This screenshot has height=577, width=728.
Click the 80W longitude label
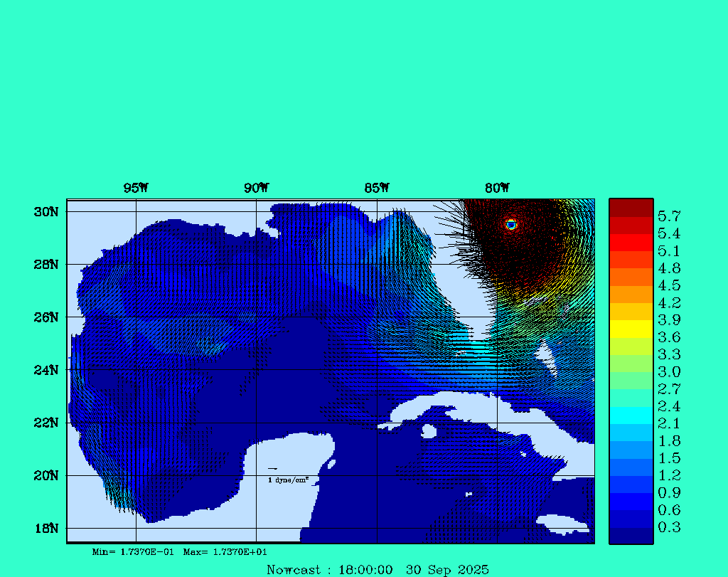click(x=497, y=189)
